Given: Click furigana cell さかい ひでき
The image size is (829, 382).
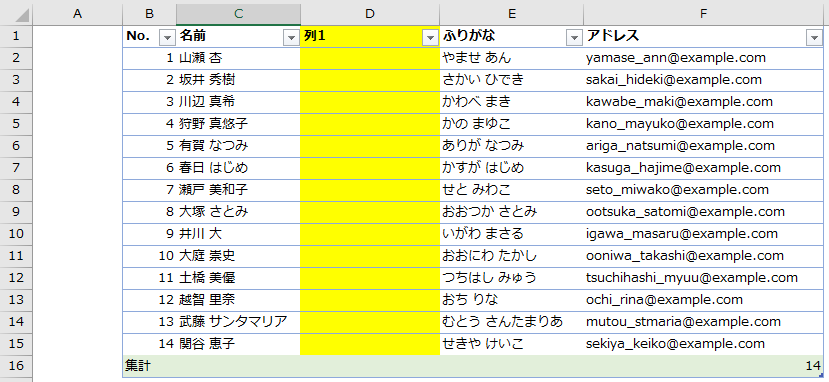Looking at the screenshot, I should pyautogui.click(x=511, y=80).
